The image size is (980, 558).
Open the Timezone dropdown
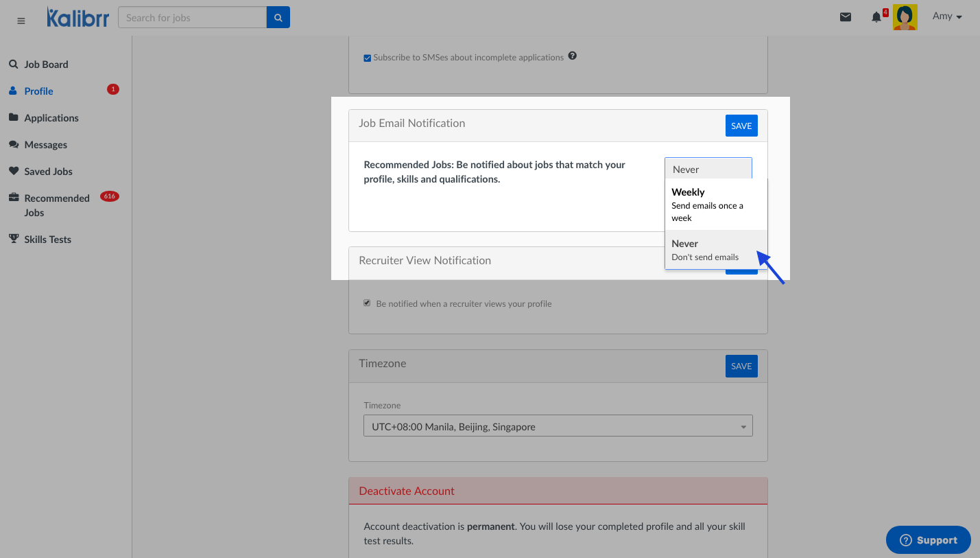point(558,426)
